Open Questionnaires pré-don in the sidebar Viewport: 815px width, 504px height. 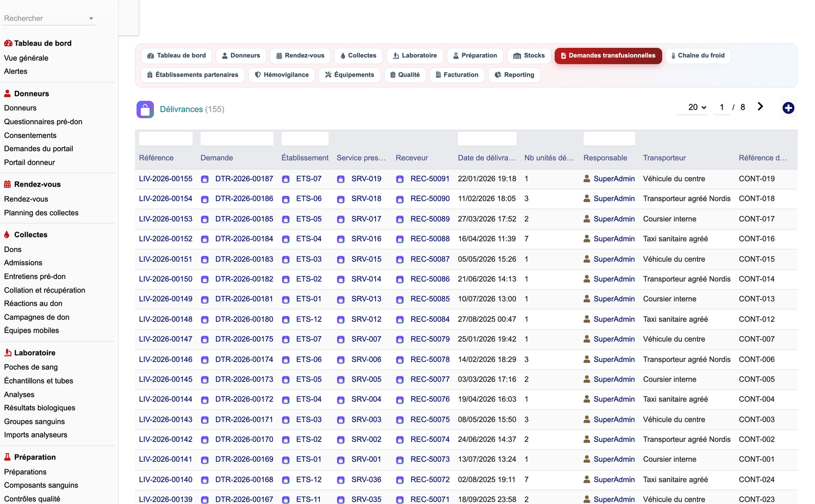(x=43, y=122)
